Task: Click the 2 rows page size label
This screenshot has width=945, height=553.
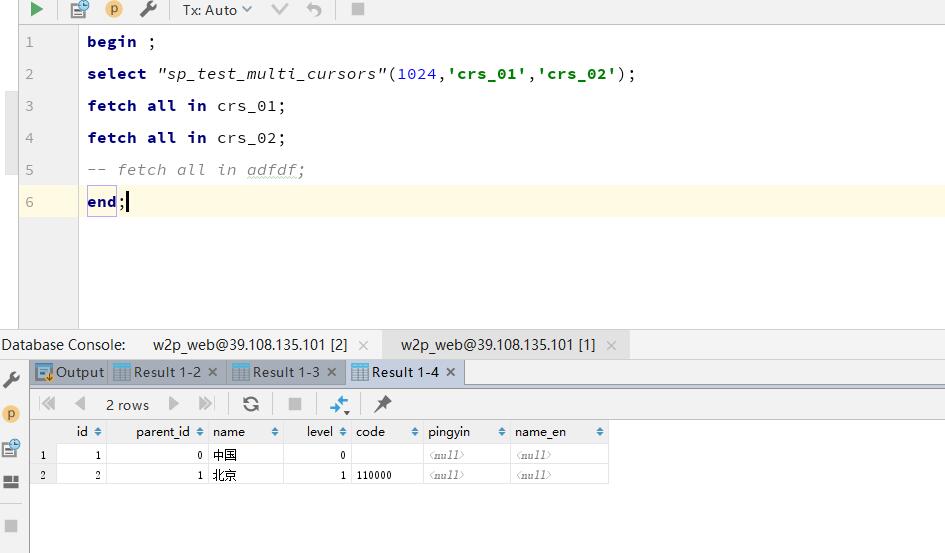Action: point(127,405)
